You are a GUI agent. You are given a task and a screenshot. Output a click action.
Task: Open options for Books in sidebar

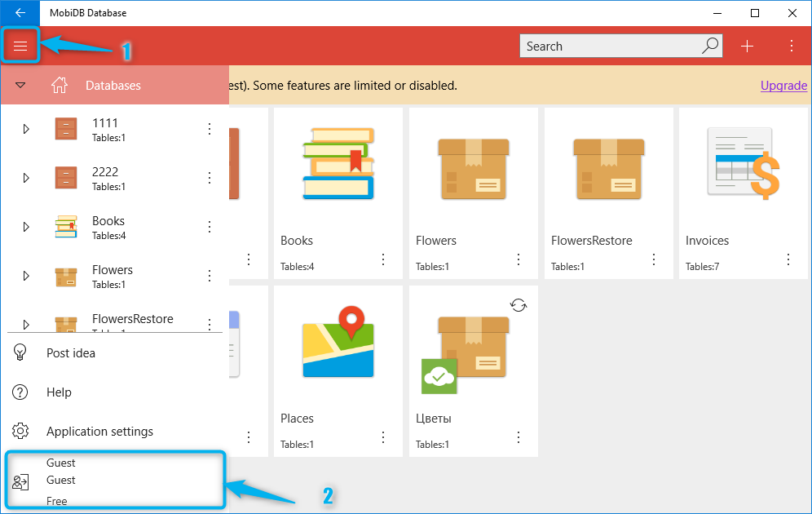[x=210, y=227]
